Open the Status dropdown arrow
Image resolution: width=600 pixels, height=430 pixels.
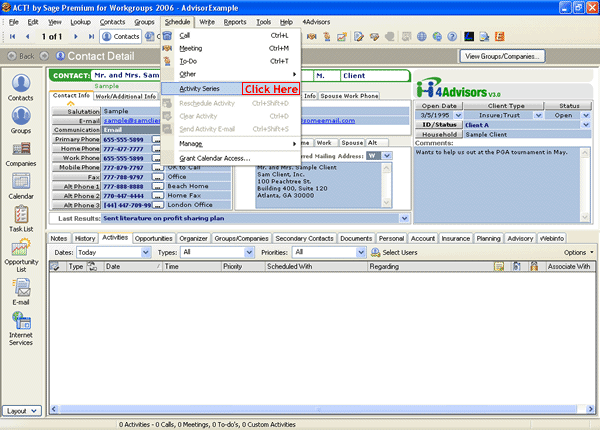tap(586, 115)
